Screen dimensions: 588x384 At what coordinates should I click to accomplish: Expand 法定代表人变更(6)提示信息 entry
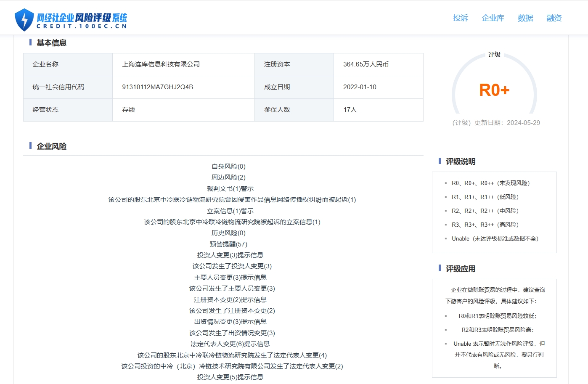point(230,344)
